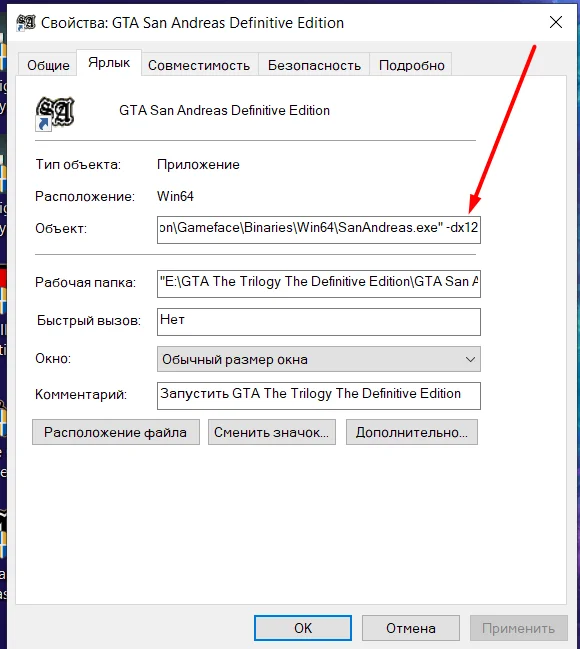
Task: Close the properties dialog with X
Action: coord(556,22)
